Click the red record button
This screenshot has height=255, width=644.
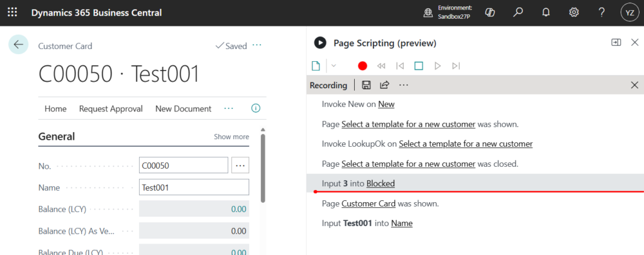(362, 65)
